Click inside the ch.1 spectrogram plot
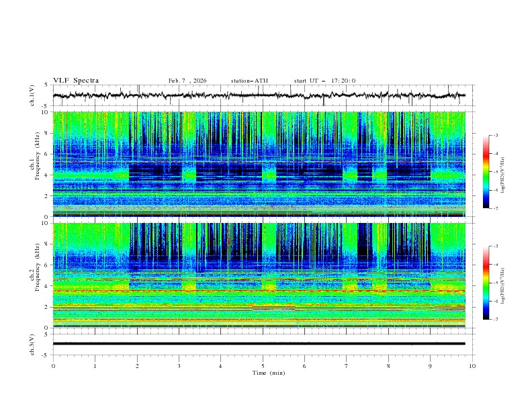 [259, 164]
